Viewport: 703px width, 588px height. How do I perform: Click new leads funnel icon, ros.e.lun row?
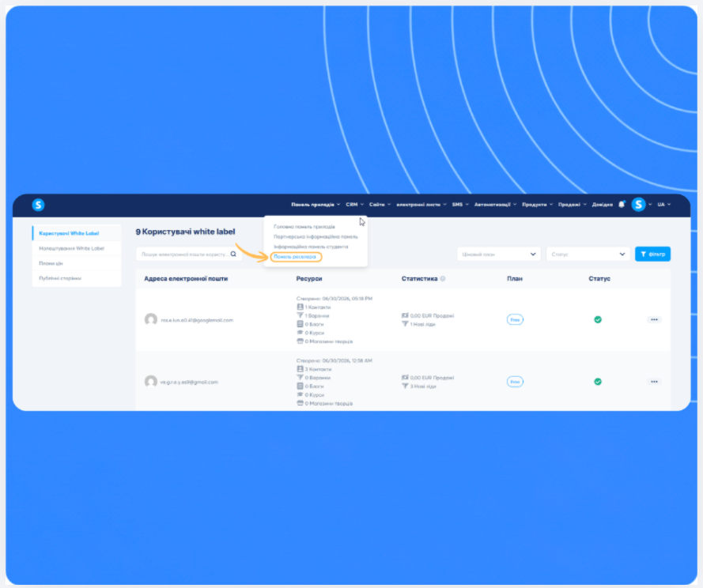(405, 323)
